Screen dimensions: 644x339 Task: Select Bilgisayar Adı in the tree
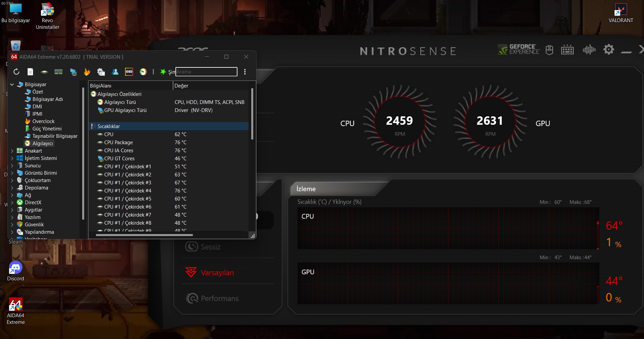(48, 99)
